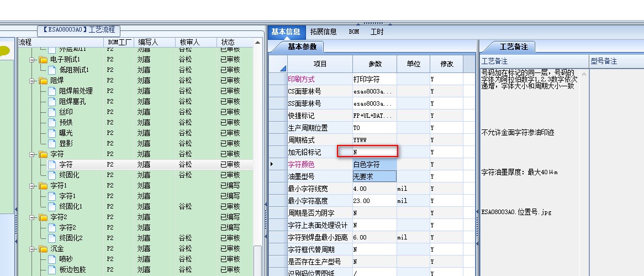
Task: Click the 板边包胶 document icon
Action: 52,269
